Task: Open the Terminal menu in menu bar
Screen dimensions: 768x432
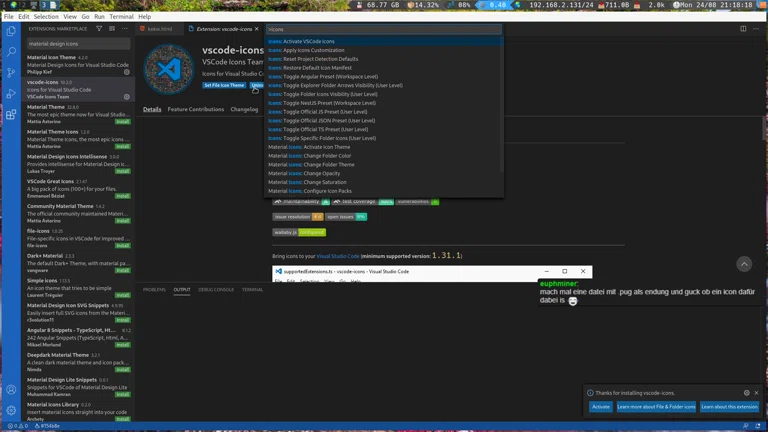Action: pos(121,17)
